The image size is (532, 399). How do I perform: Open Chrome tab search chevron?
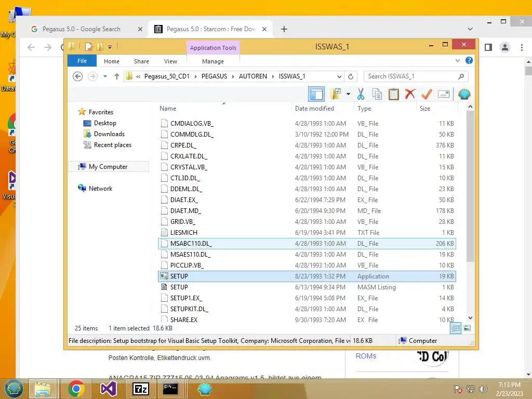pos(470,29)
